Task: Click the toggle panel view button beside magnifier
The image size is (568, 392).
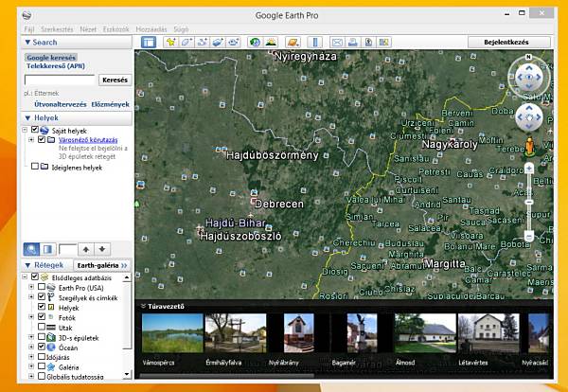Action: tap(47, 249)
